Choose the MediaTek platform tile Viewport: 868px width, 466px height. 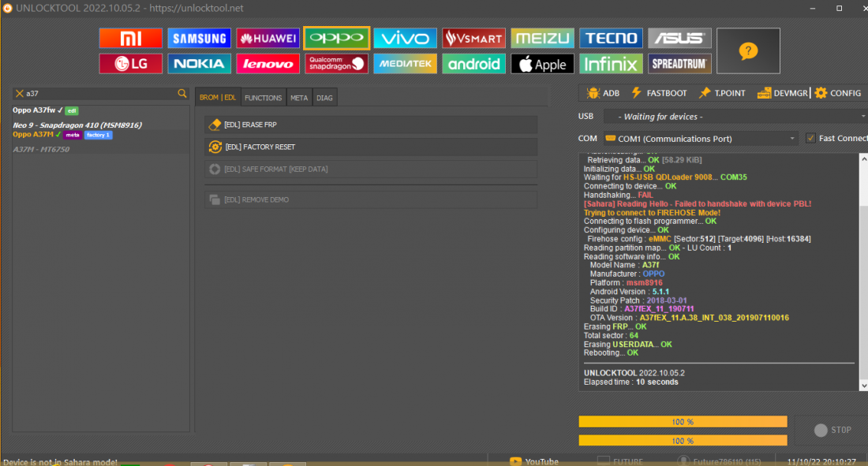tap(406, 64)
